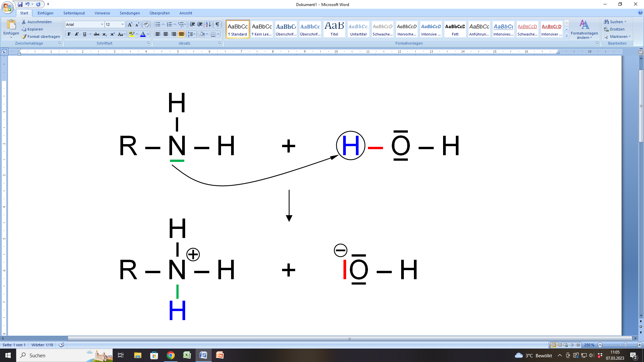Expand the font size 12 dropdown
The image size is (644, 362).
click(x=122, y=24)
